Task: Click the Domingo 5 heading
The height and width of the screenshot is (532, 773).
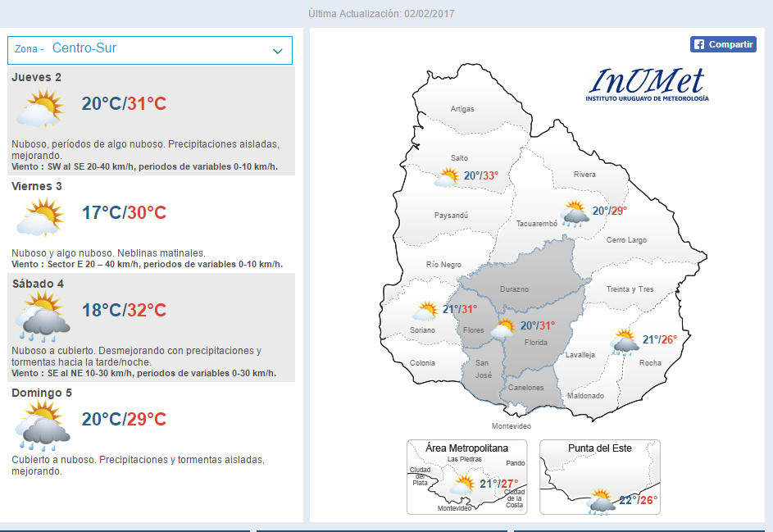Action: [42, 393]
